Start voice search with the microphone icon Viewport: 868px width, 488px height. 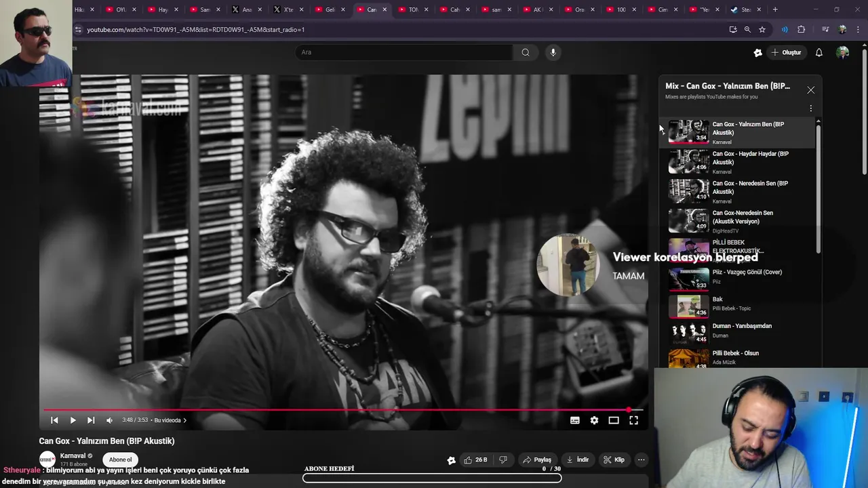(x=553, y=52)
